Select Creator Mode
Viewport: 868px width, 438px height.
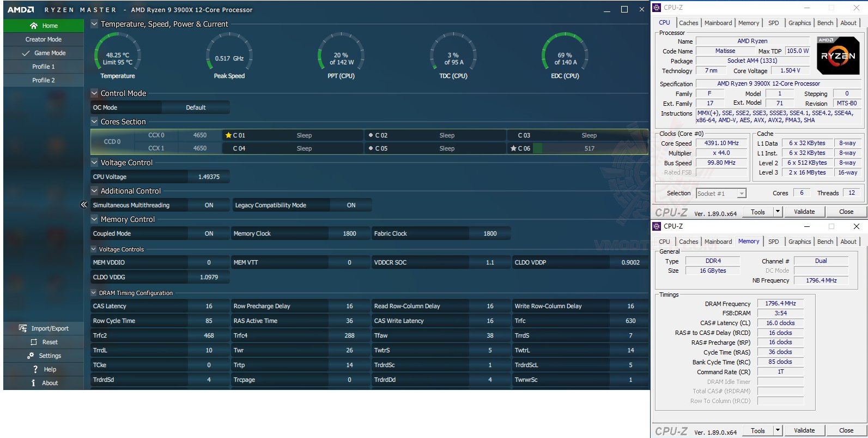[x=44, y=39]
